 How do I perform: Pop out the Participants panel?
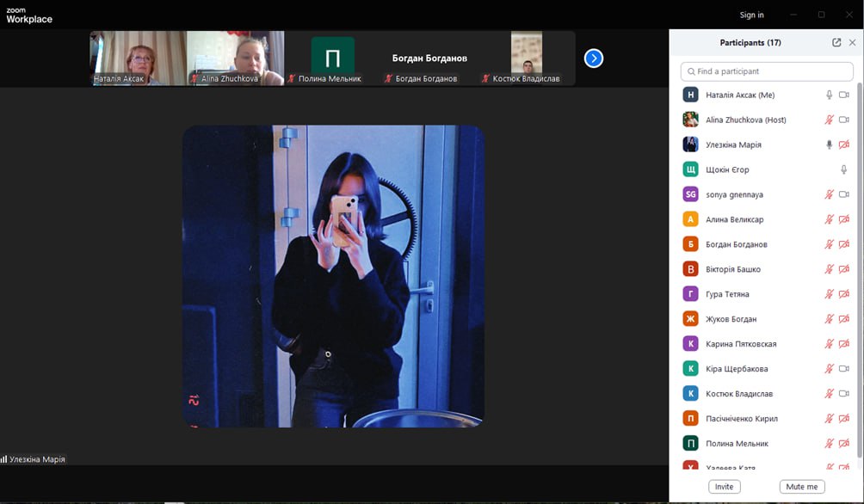[x=836, y=42]
